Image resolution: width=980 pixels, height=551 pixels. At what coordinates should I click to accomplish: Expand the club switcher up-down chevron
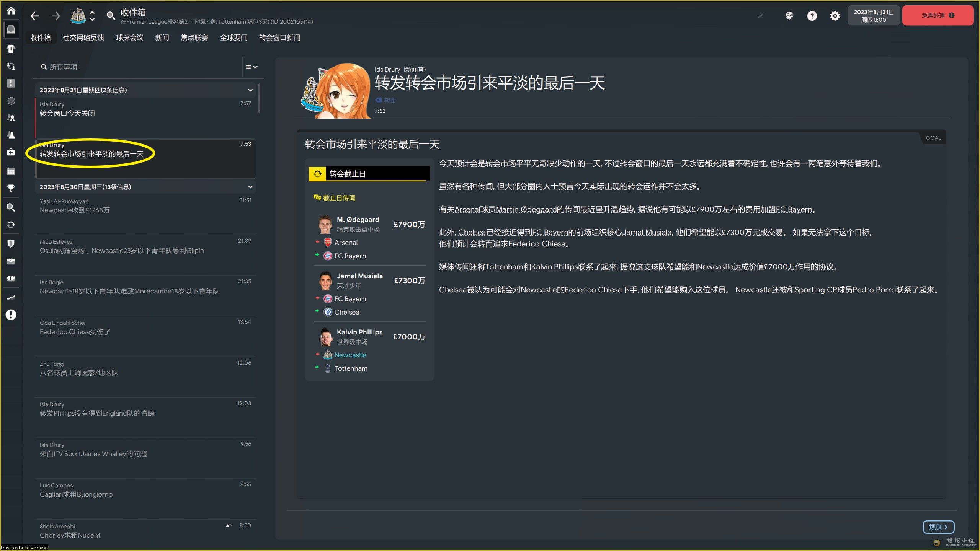[92, 16]
